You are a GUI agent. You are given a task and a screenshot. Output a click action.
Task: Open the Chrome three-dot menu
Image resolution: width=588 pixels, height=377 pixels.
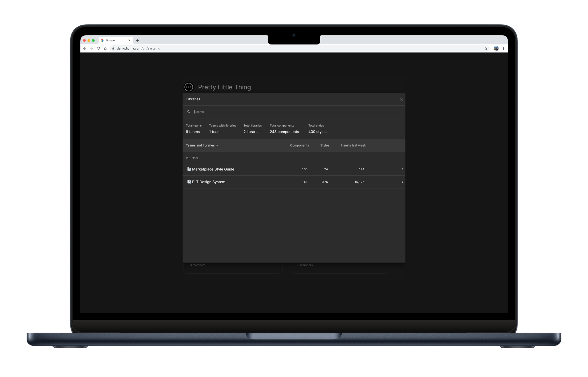click(504, 48)
